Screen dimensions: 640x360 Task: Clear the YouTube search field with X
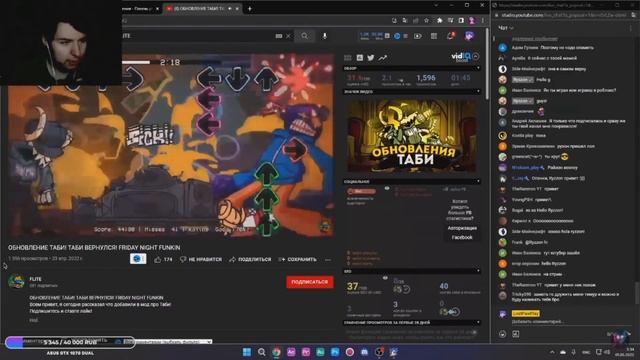(x=288, y=36)
